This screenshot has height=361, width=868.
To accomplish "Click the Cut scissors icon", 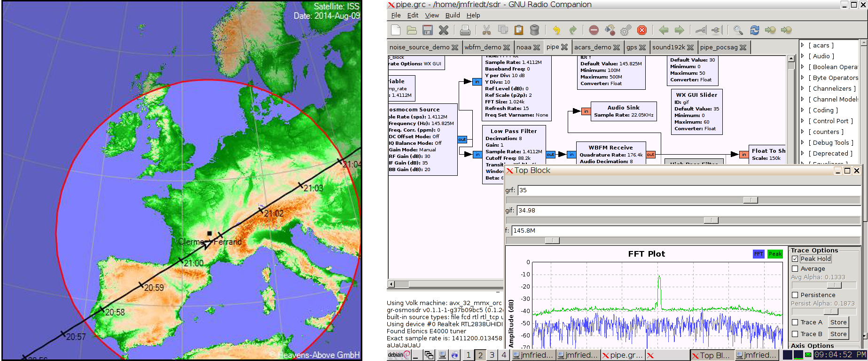I will (486, 30).
